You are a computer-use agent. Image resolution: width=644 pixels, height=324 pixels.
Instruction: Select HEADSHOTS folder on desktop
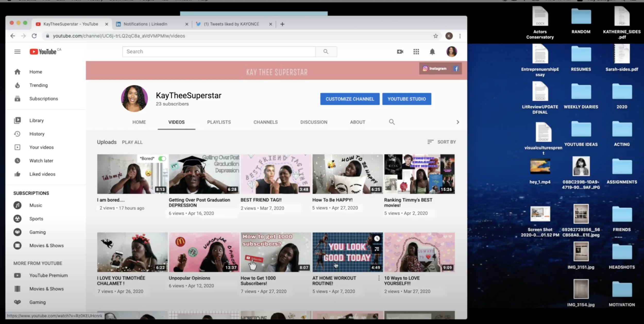pos(622,256)
